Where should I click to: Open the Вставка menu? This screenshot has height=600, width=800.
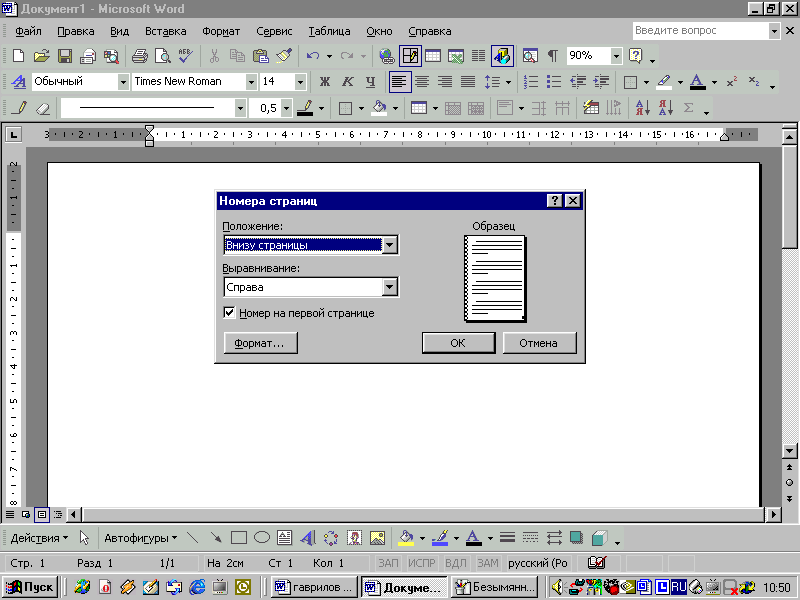click(165, 31)
